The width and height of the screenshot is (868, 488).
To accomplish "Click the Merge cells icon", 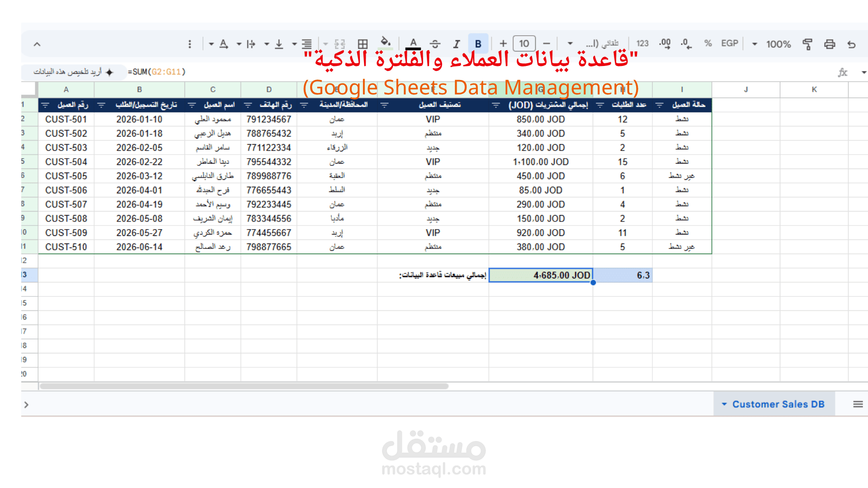I will (340, 44).
